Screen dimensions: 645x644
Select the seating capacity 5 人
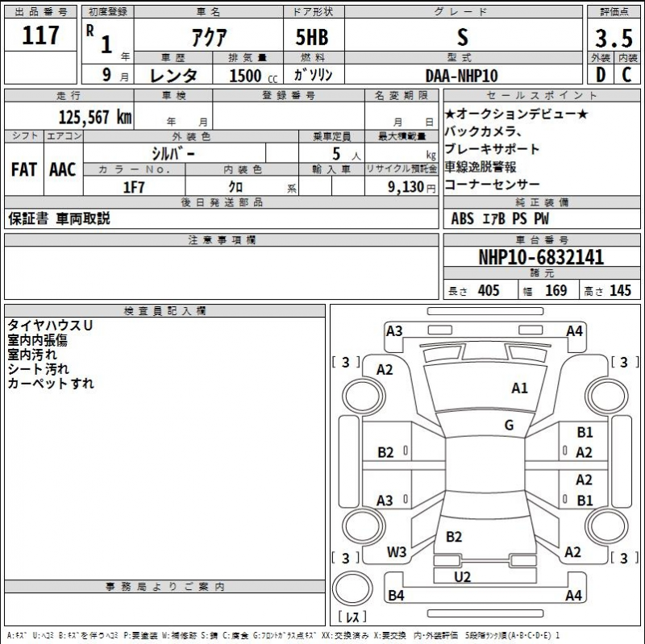pos(347,154)
